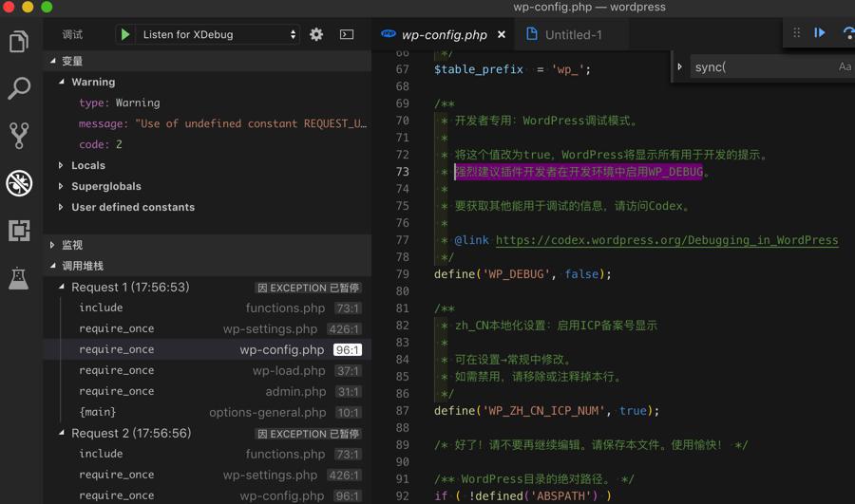855x504 pixels.
Task: Select Request 2 wp-config.php 96:1 frame
Action: [x=207, y=495]
